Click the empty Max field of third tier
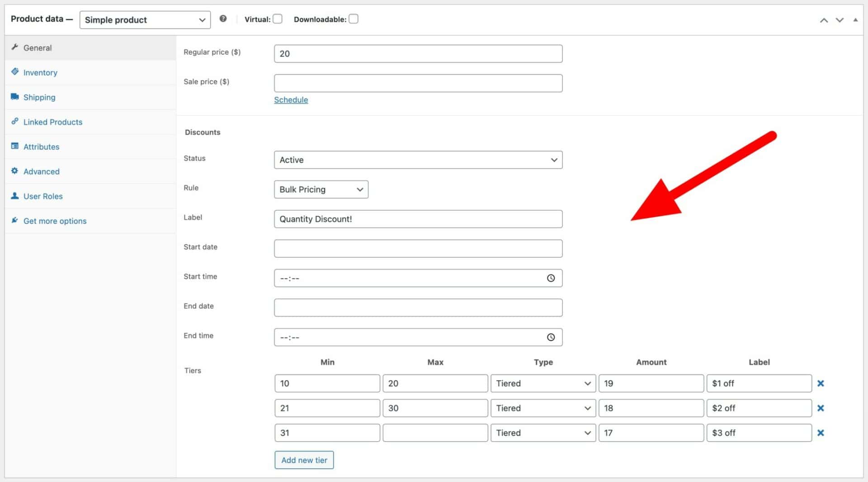Screen dimensions: 868x482 tap(435, 433)
